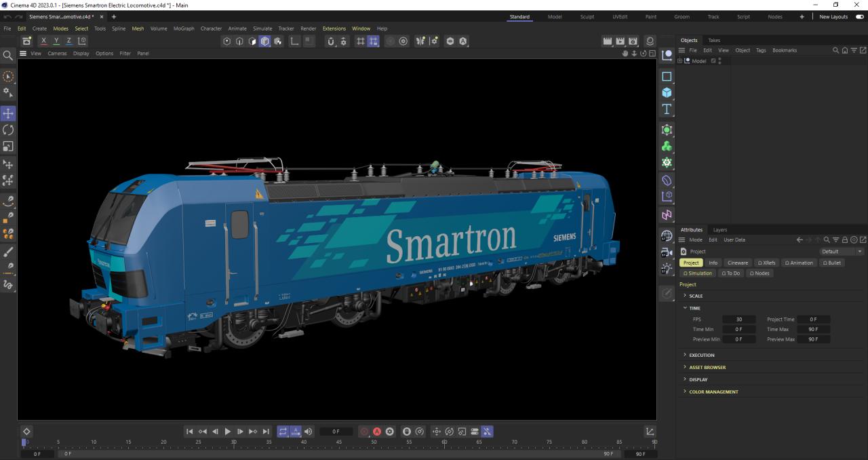Switch to the Takes tab
The width and height of the screenshot is (868, 460).
[714, 40]
